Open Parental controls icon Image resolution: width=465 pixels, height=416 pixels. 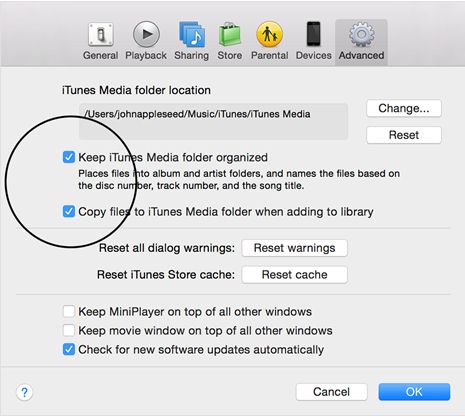coord(269,34)
